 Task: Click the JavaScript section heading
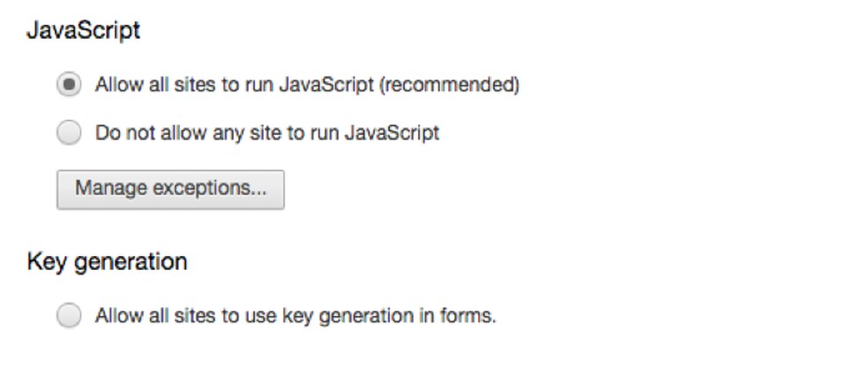pyautogui.click(x=83, y=31)
